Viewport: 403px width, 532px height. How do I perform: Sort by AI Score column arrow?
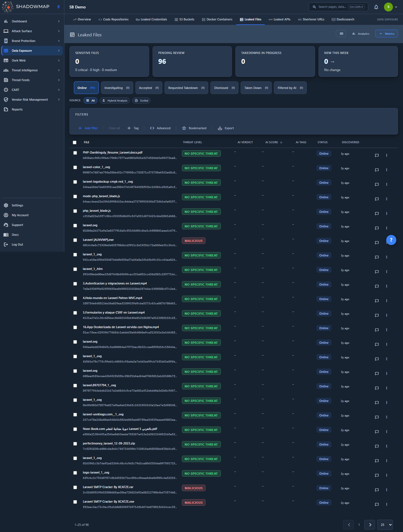[x=281, y=142]
